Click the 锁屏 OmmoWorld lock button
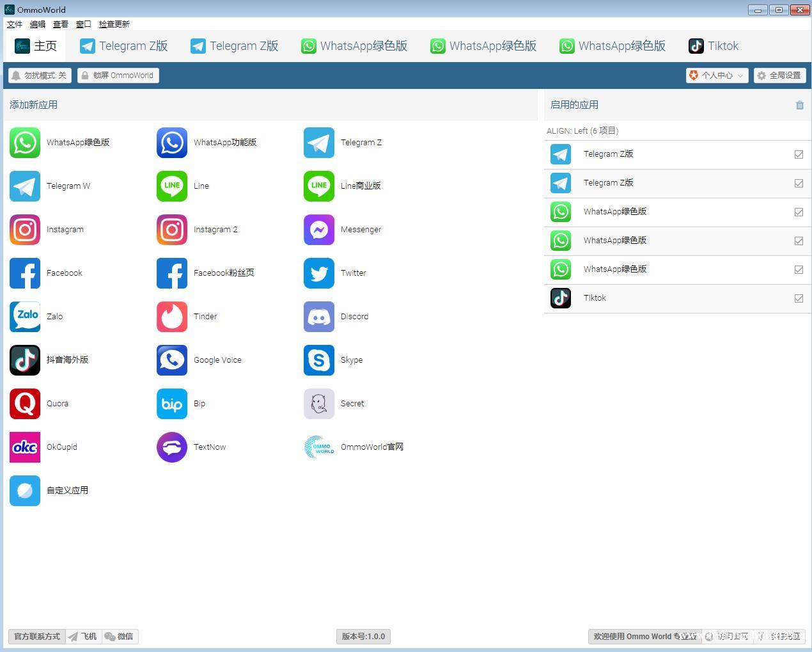This screenshot has height=652, width=812. point(118,76)
